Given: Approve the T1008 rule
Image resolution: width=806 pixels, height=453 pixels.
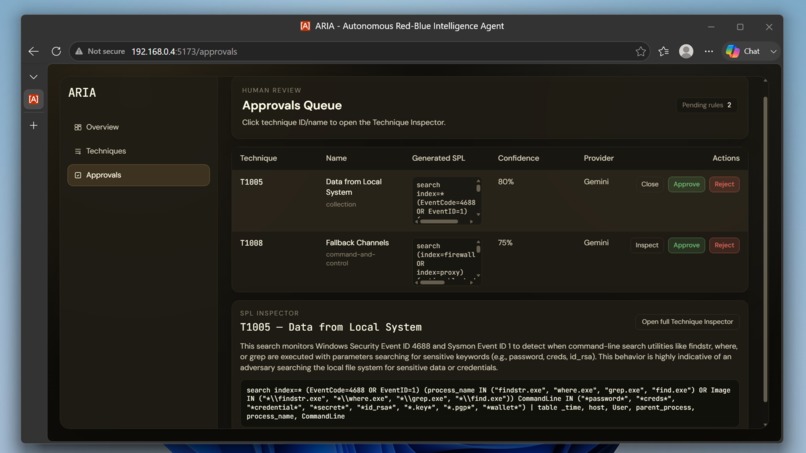Looking at the screenshot, I should click(686, 245).
